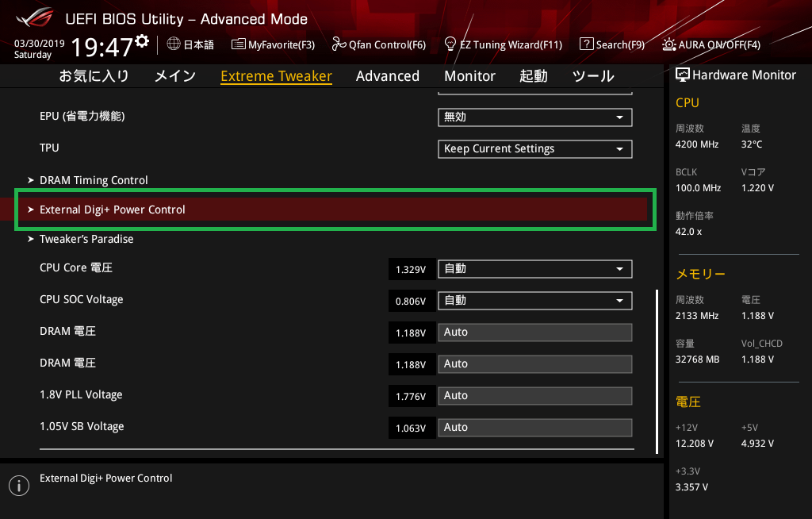Screen dimensions: 812x519
Task: Click the 4200 MHz CPU frequency value
Action: [x=697, y=144]
